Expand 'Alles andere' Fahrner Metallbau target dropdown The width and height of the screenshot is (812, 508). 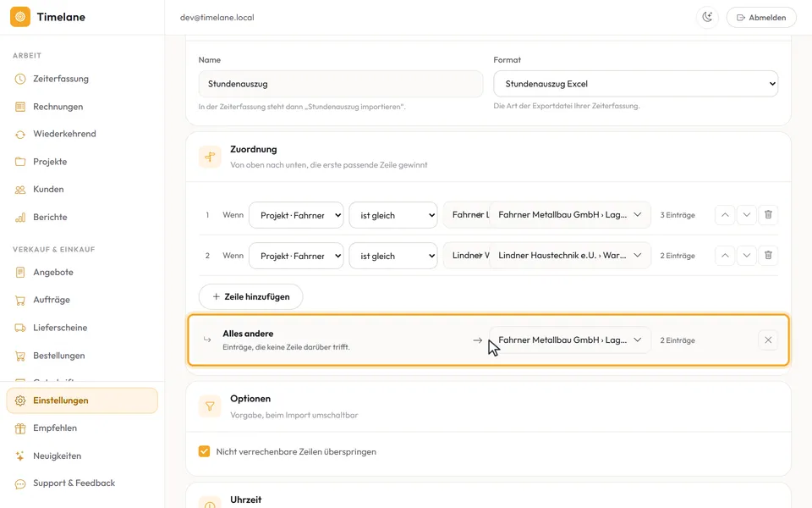(x=569, y=340)
